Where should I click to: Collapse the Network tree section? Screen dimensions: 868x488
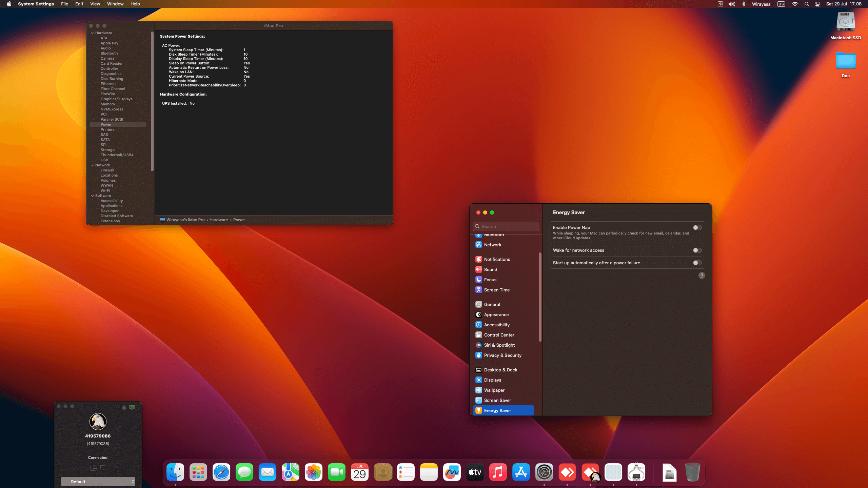(93, 165)
